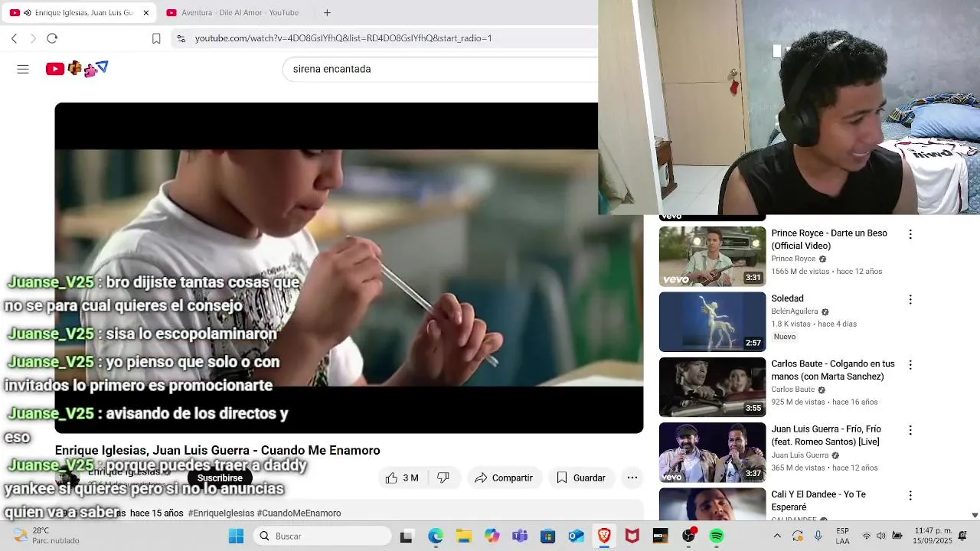Open Prince Royce - Darte un Beso thumbnail
Screen dimensions: 980x551
pyautogui.click(x=712, y=256)
